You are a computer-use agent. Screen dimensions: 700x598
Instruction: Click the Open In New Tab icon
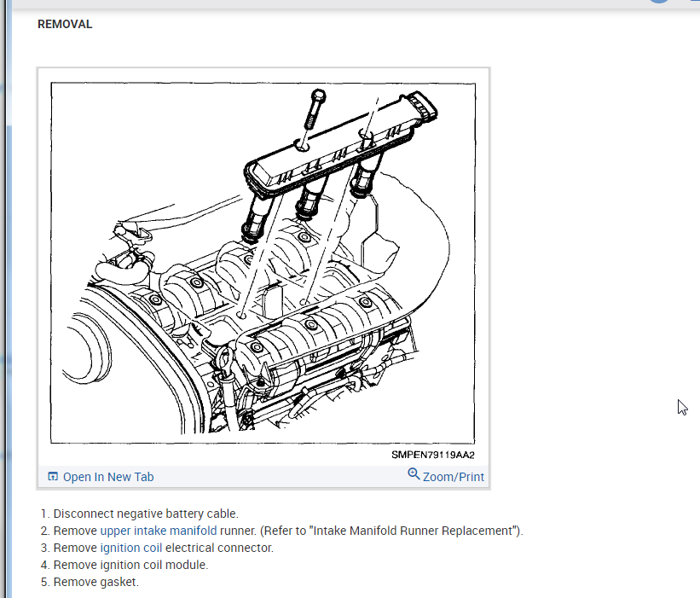point(53,477)
